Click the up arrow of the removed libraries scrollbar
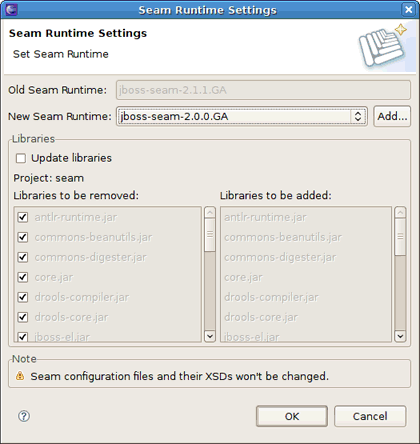The width and height of the screenshot is (420, 444). (x=210, y=212)
